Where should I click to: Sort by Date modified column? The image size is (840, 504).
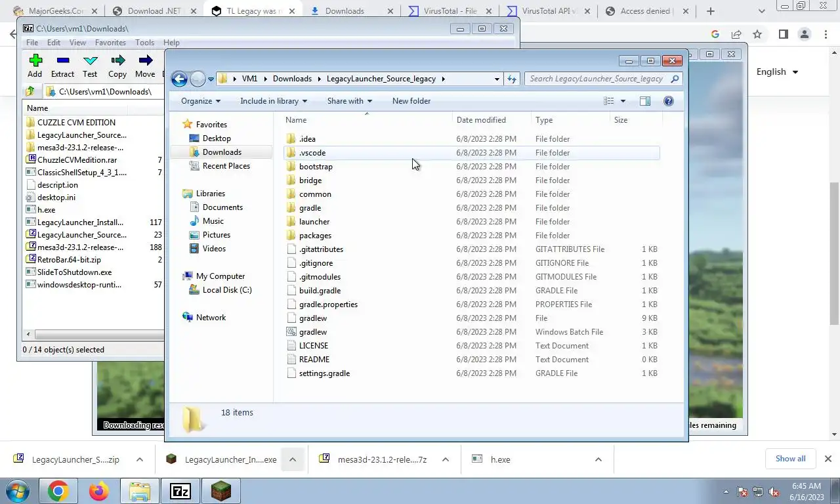click(x=492, y=120)
